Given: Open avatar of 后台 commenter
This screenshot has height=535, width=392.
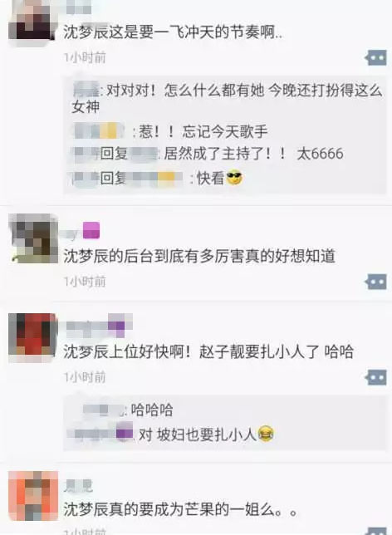Looking at the screenshot, I should coord(33,238).
